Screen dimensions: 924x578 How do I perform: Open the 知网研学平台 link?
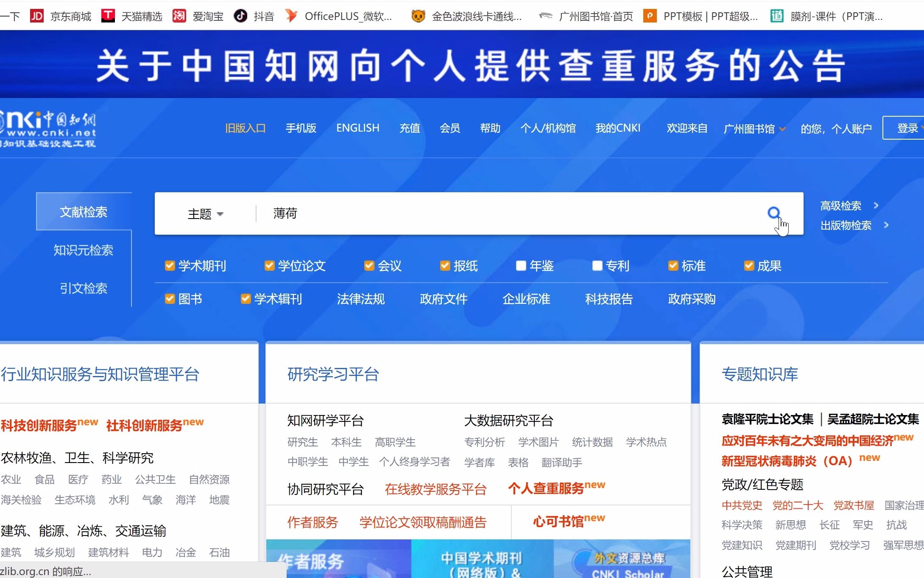point(326,421)
